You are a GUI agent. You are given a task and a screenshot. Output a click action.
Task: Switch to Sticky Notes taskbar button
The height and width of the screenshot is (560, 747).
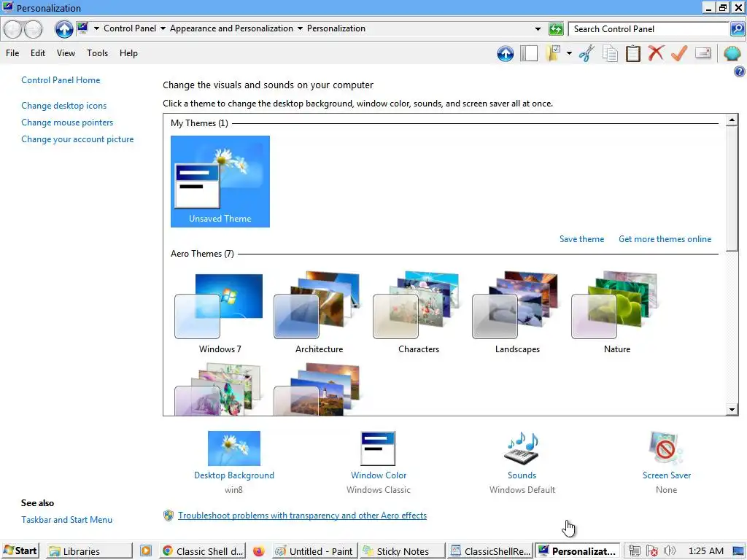(x=403, y=551)
